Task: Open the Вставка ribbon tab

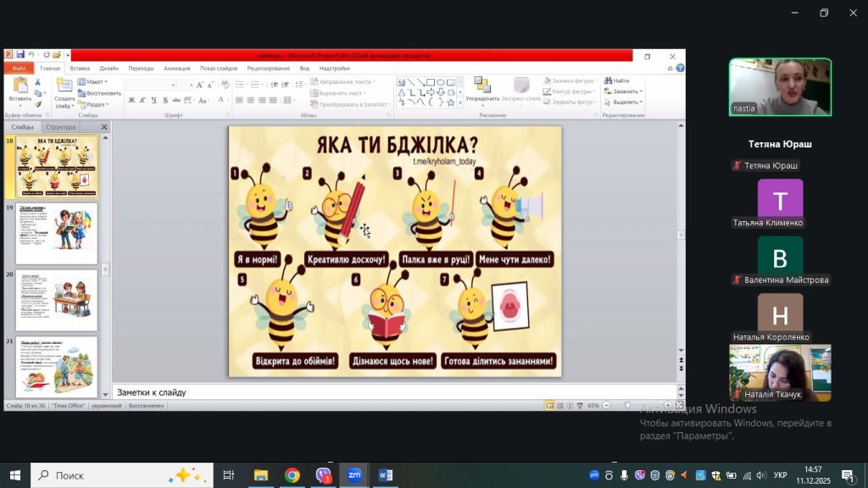Action: (80, 69)
